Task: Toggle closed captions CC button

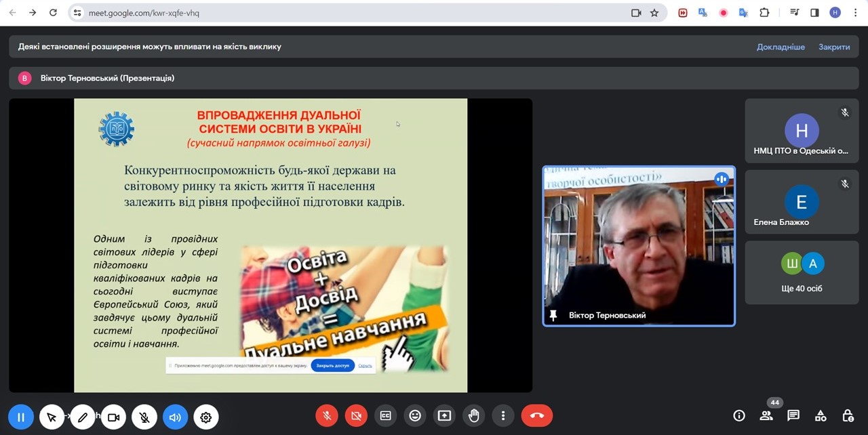Action: click(x=386, y=416)
